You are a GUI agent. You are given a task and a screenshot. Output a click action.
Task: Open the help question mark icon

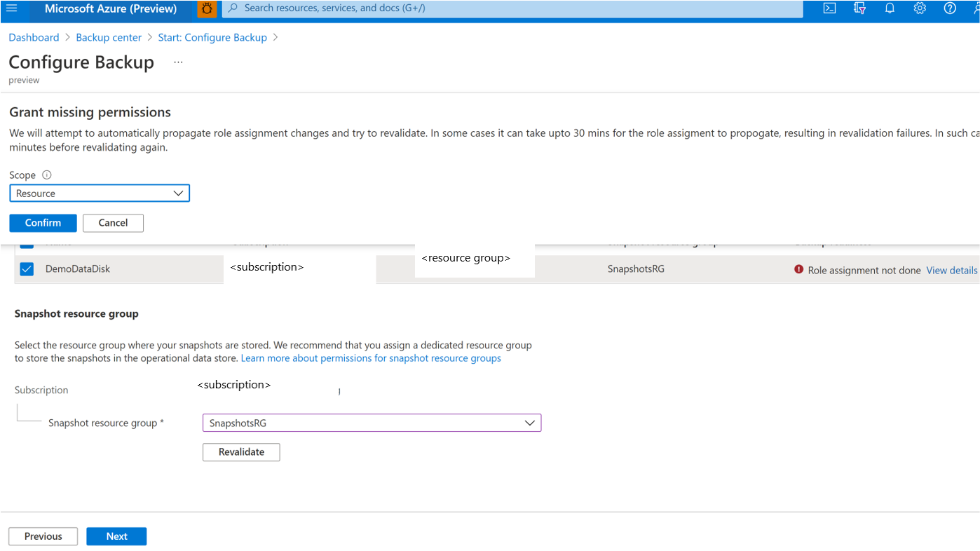click(x=950, y=8)
